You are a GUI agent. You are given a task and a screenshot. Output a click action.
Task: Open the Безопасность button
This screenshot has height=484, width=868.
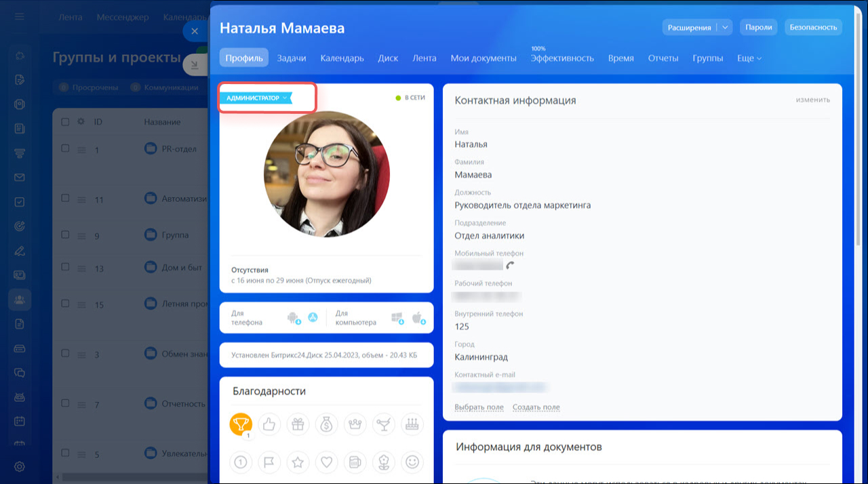click(x=814, y=27)
